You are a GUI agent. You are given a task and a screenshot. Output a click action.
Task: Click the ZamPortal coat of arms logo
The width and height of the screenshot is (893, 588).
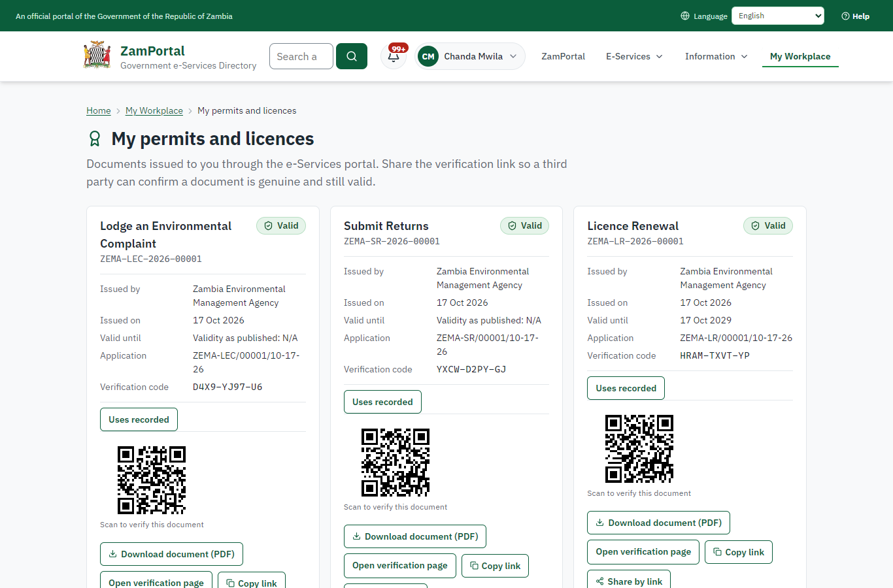97,56
